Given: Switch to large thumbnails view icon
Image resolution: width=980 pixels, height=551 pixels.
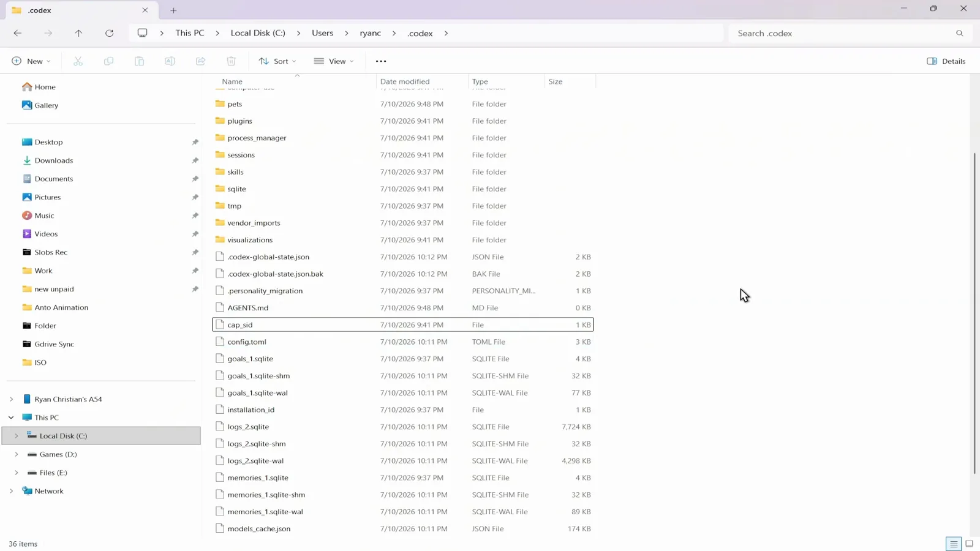Looking at the screenshot, I should pyautogui.click(x=969, y=544).
